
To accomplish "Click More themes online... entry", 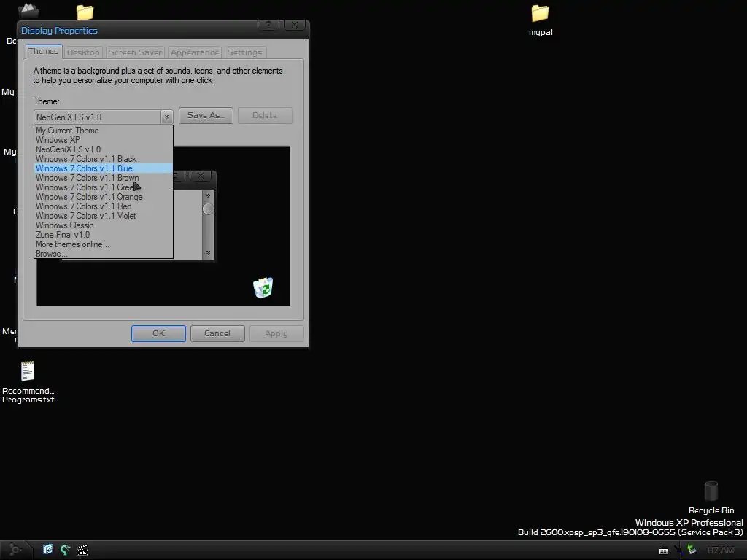I will point(104,244).
